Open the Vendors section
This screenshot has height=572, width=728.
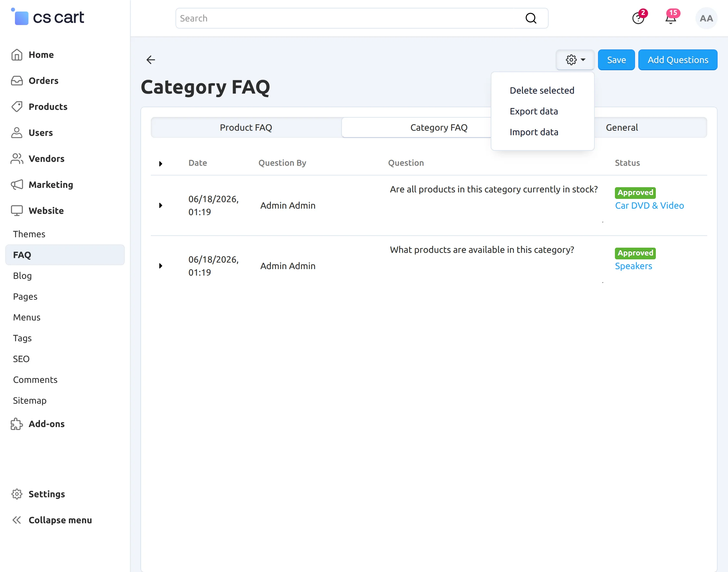[x=46, y=158]
